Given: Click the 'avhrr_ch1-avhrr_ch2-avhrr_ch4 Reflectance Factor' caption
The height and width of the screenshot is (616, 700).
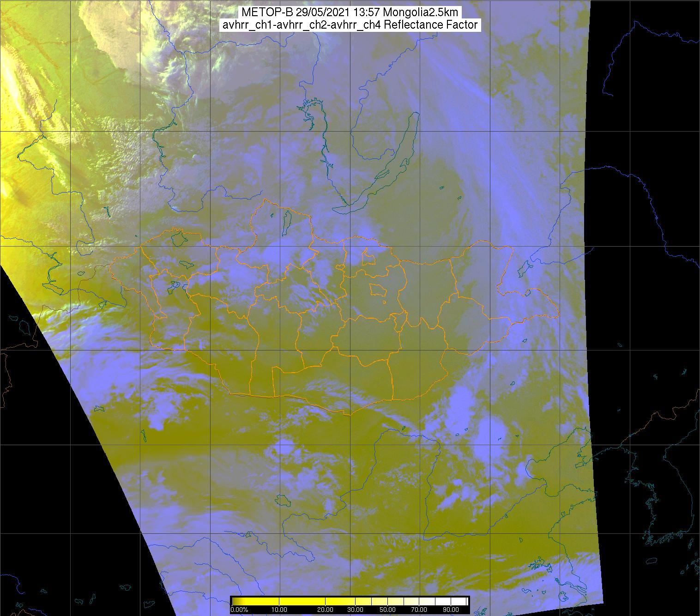Looking at the screenshot, I should point(350,25).
